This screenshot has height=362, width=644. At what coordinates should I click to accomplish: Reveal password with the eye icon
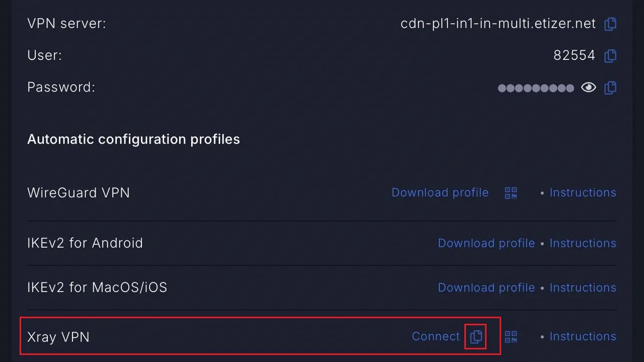pos(588,88)
